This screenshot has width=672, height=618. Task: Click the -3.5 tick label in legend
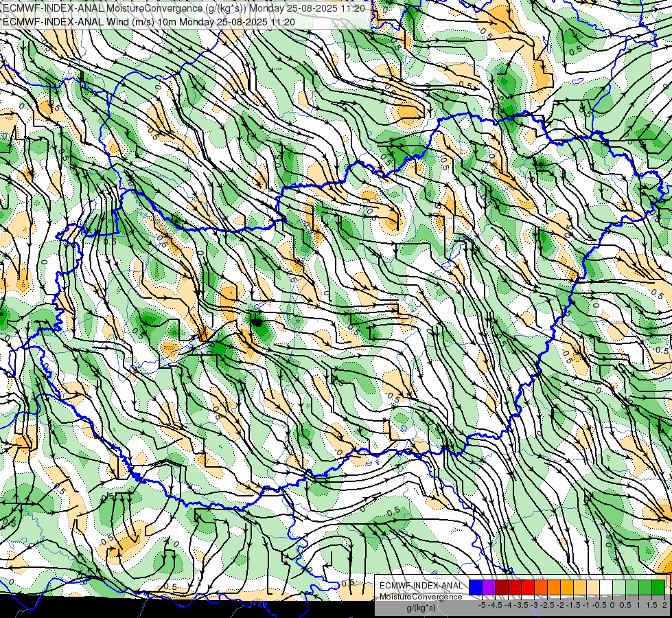pyautogui.click(x=521, y=605)
